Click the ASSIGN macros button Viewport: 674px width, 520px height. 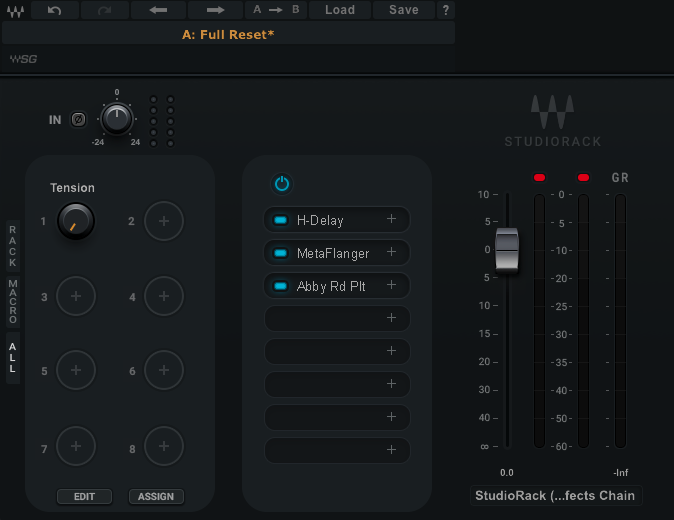tap(156, 496)
